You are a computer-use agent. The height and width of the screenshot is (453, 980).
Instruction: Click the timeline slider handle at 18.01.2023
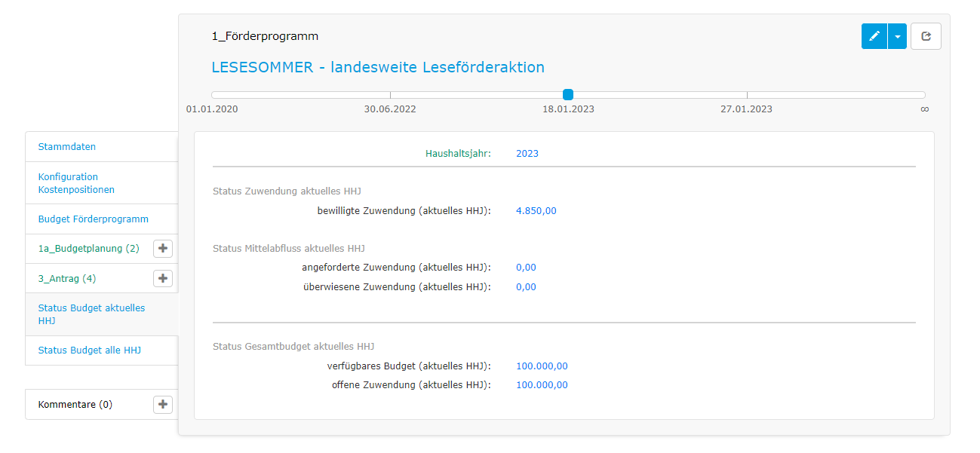tap(568, 95)
